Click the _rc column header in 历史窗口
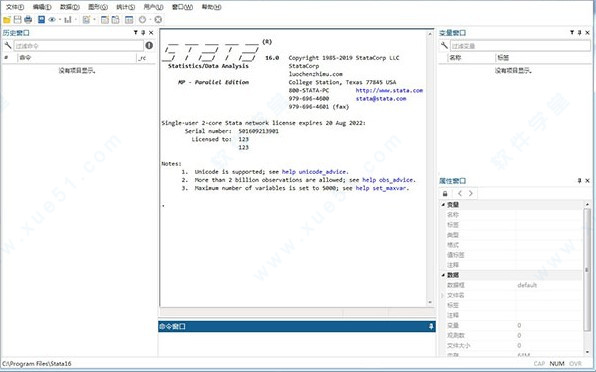Screen dimensions: 596x372 [146, 58]
